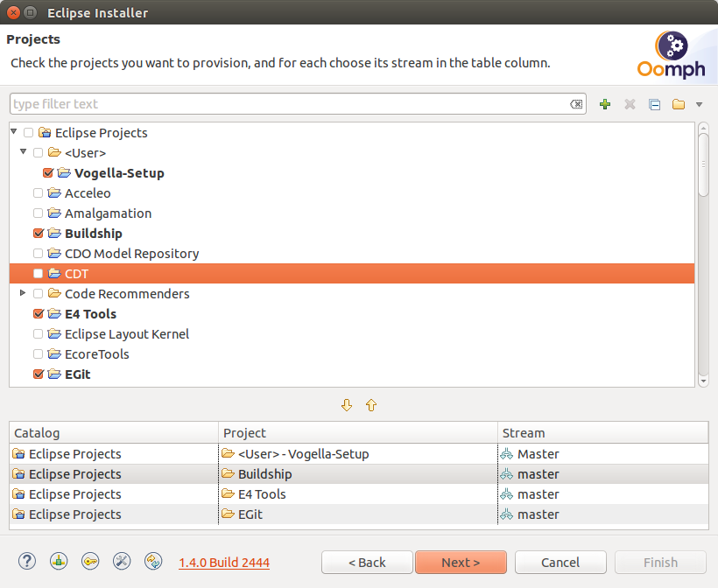718x588 pixels.
Task: Click the Stream column header
Action: pyautogui.click(x=602, y=433)
